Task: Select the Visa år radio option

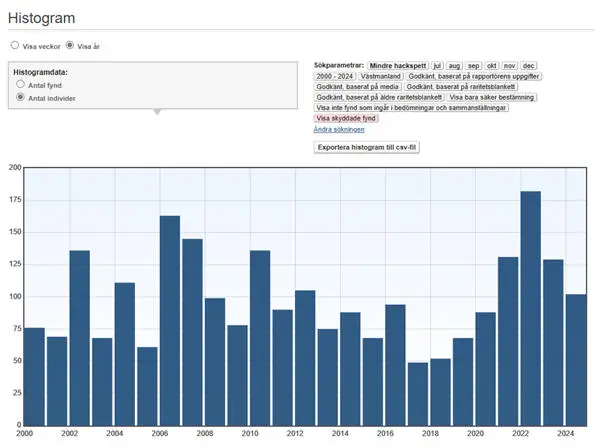Action: pyautogui.click(x=70, y=45)
